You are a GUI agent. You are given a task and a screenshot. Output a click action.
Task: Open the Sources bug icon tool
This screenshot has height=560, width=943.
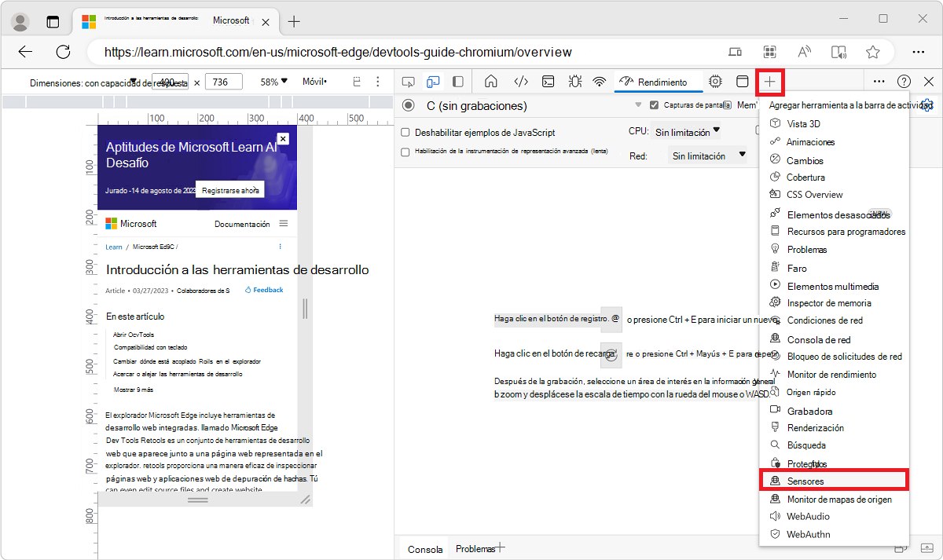coord(574,81)
